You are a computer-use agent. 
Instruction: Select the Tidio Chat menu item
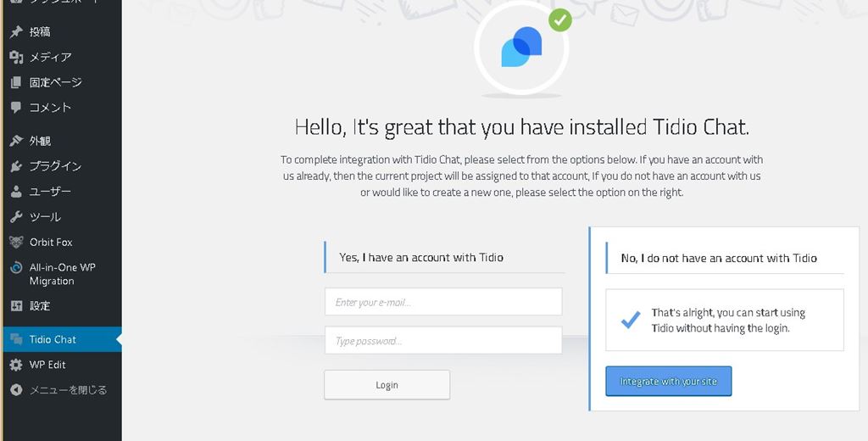point(53,339)
